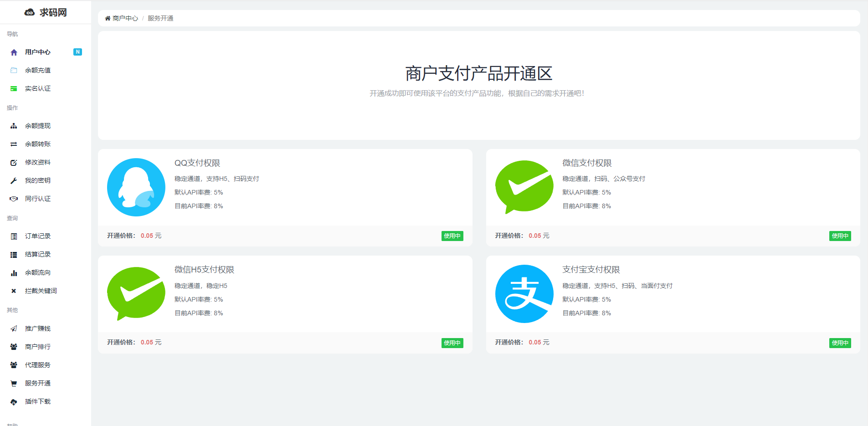Click 使用中 button on 支付宝支付权限 card
This screenshot has height=426, width=868.
(x=840, y=343)
